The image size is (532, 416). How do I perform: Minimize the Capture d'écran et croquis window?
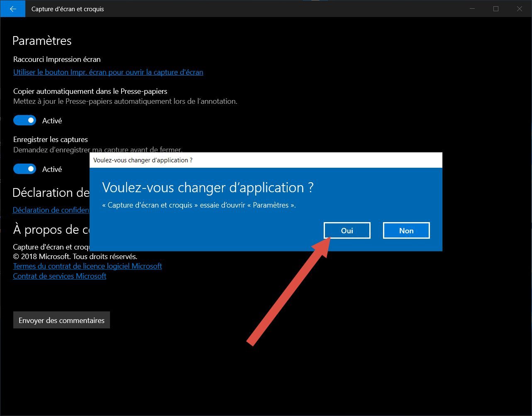click(472, 9)
